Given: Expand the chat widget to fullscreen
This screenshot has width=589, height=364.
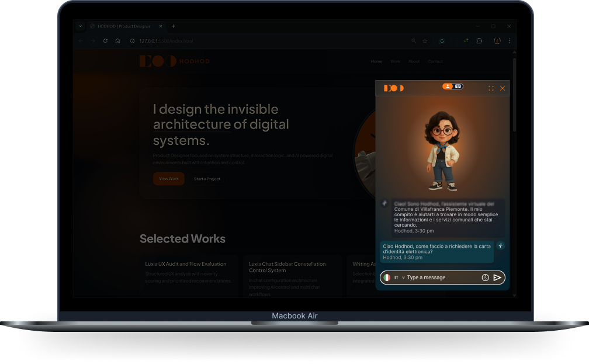Looking at the screenshot, I should click(x=491, y=88).
